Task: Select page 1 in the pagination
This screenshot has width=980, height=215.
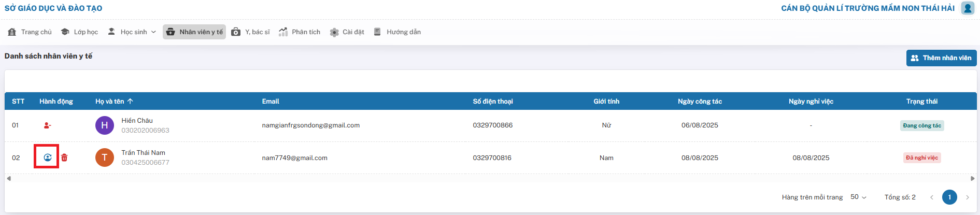Action: pos(949,197)
